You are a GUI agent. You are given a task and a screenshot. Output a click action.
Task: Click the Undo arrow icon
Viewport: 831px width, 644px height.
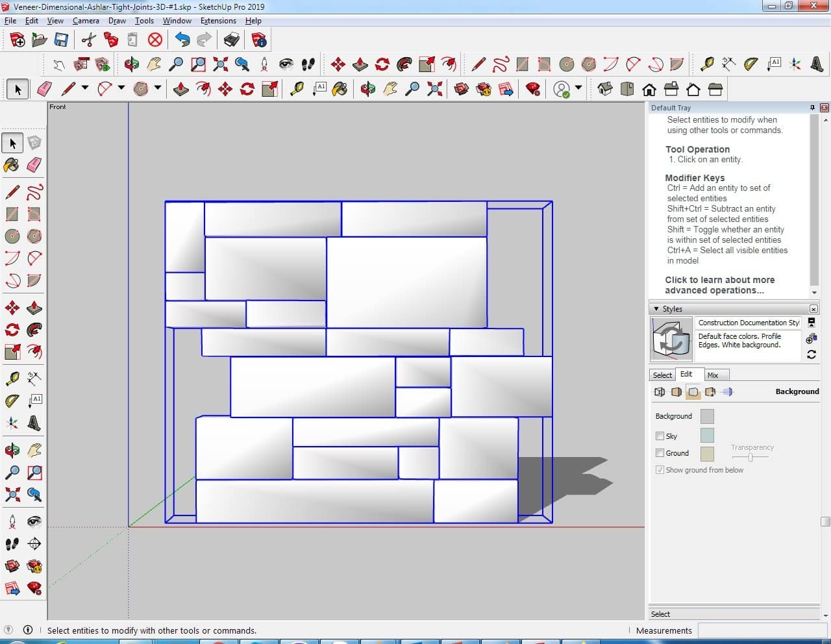pyautogui.click(x=182, y=40)
